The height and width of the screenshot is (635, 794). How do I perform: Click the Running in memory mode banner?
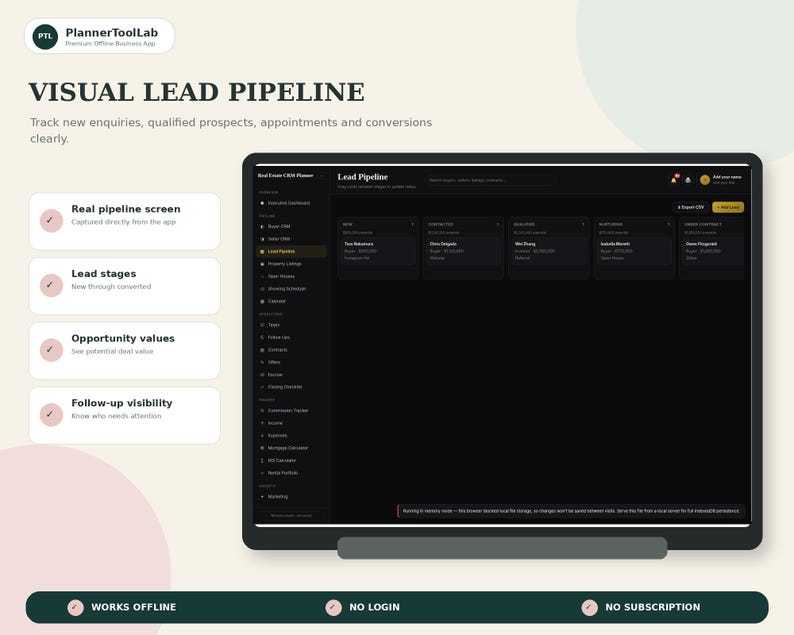571,511
